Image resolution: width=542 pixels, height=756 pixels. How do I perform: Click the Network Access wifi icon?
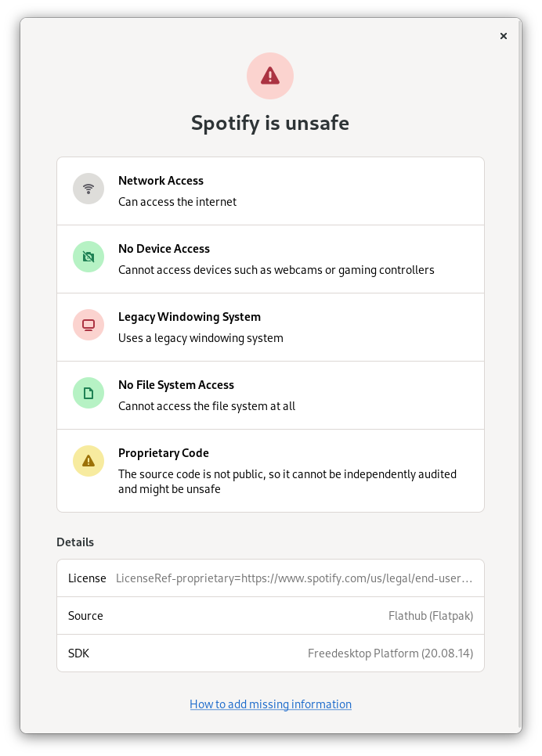89,189
